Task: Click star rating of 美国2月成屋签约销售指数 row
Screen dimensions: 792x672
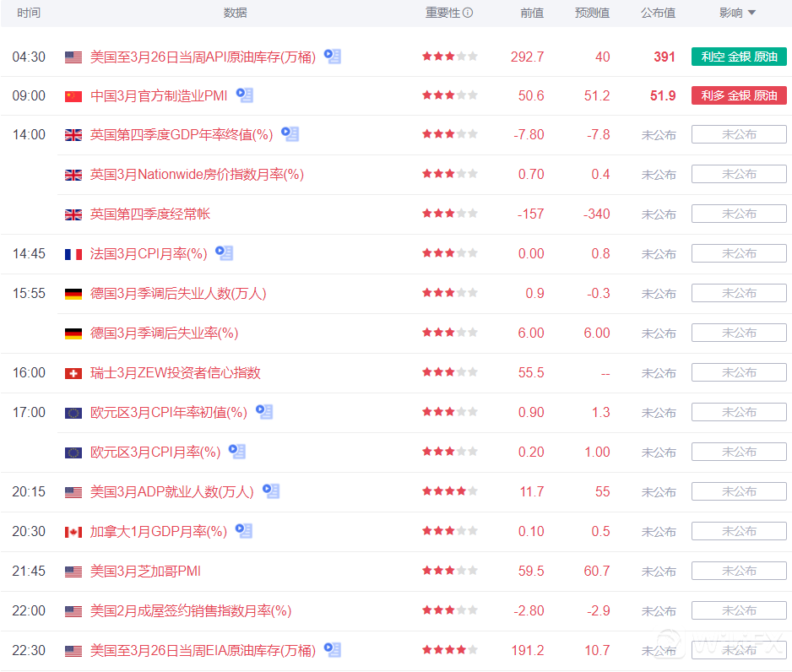Action: (x=450, y=610)
